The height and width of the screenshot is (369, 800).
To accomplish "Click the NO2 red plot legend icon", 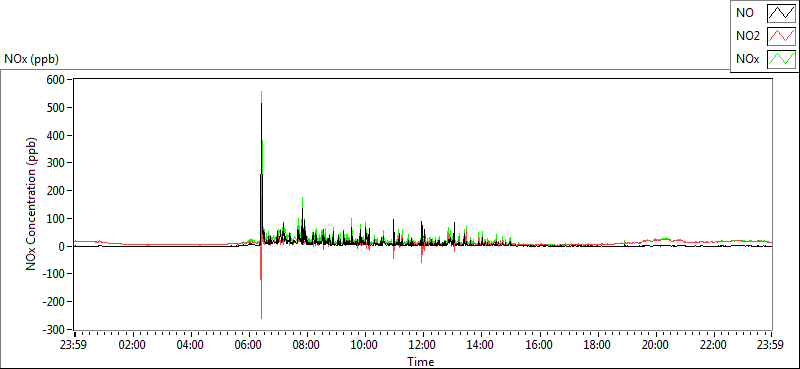I will click(x=782, y=36).
